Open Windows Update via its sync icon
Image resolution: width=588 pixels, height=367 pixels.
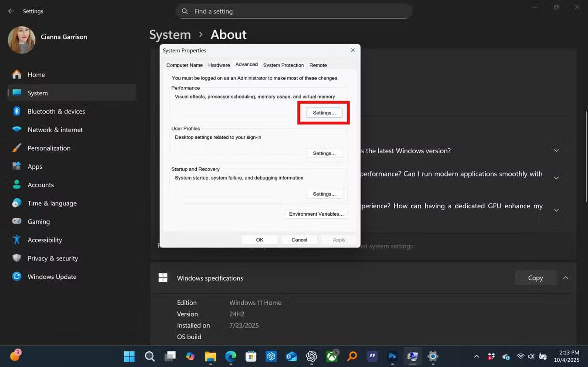[x=17, y=277]
